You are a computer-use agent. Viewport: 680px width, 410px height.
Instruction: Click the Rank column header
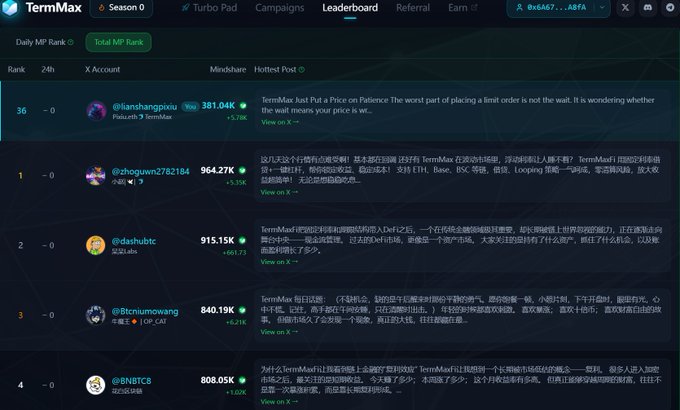point(16,69)
